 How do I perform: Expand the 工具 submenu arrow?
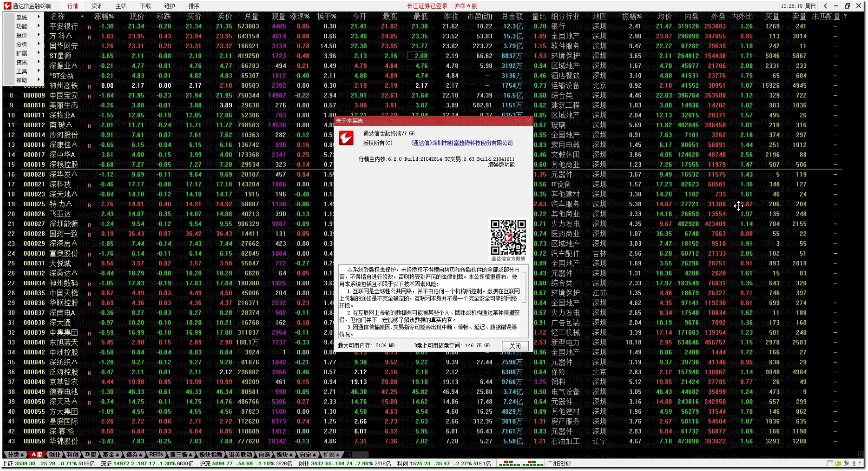[x=39, y=71]
